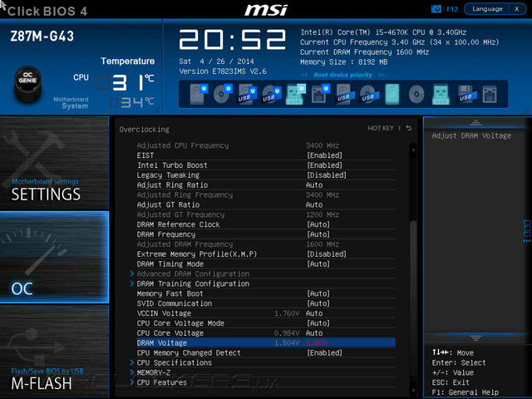Select the UEFI CD/DVD boot device icon
The width and height of the screenshot is (532, 399).
[x=223, y=94]
